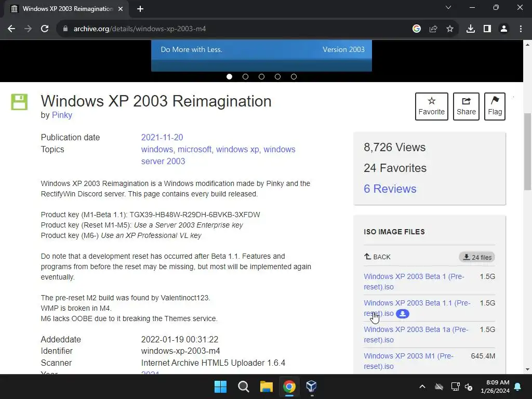Click the Addeddate value 2022-01-19 00:31:22
The height and width of the screenshot is (399, 532).
[180, 339]
